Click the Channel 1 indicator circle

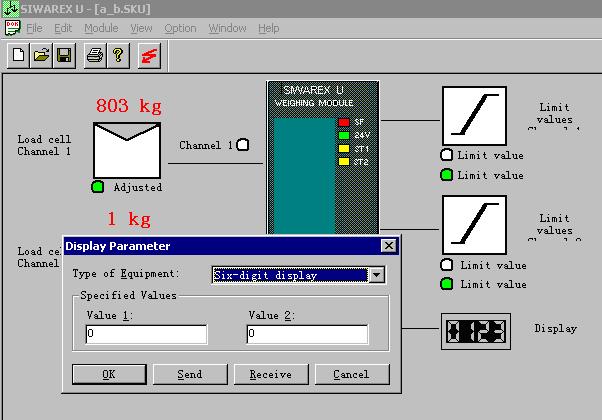click(243, 145)
